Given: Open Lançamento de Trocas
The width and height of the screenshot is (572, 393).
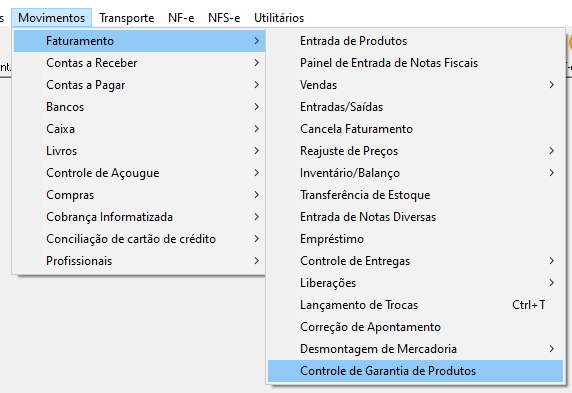Looking at the screenshot, I should (416, 305).
